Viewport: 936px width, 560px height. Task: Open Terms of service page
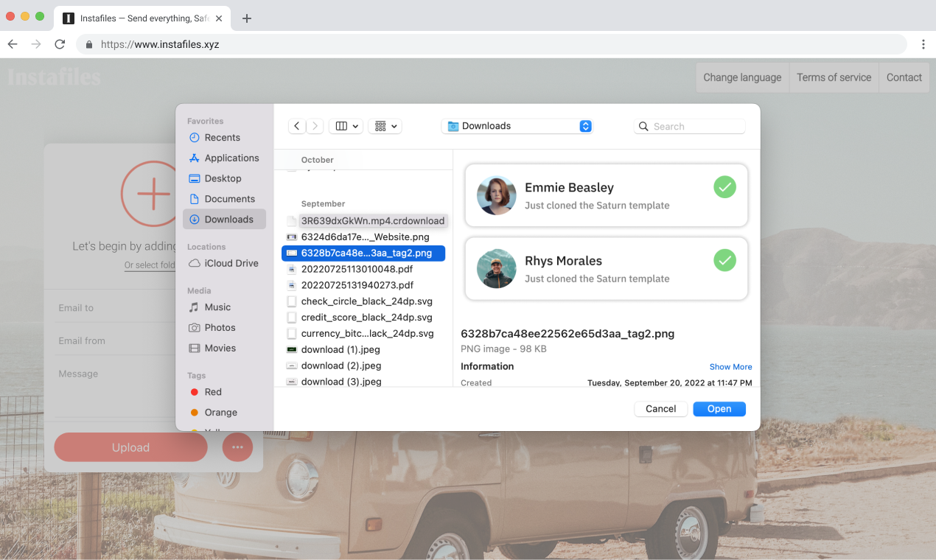(x=834, y=77)
